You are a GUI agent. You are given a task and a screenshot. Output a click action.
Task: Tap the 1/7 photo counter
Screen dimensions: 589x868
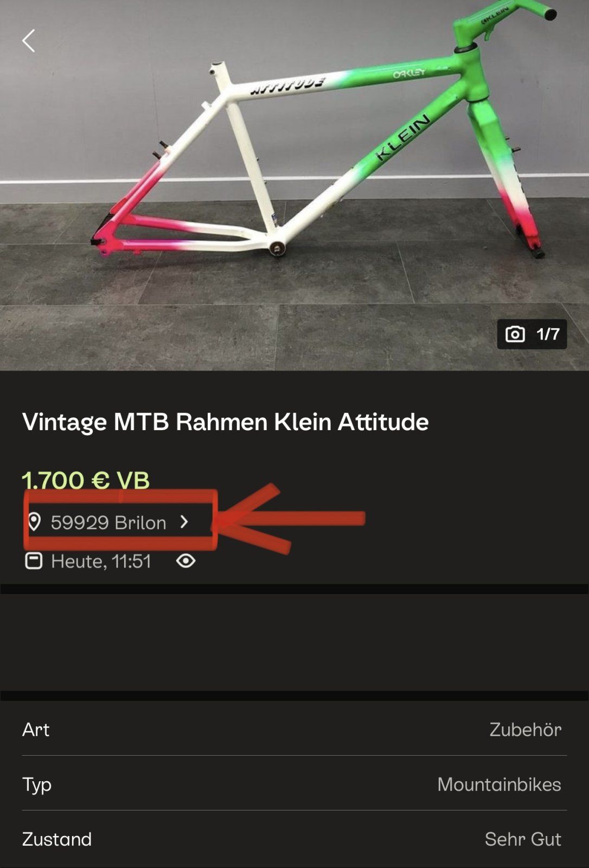click(548, 334)
